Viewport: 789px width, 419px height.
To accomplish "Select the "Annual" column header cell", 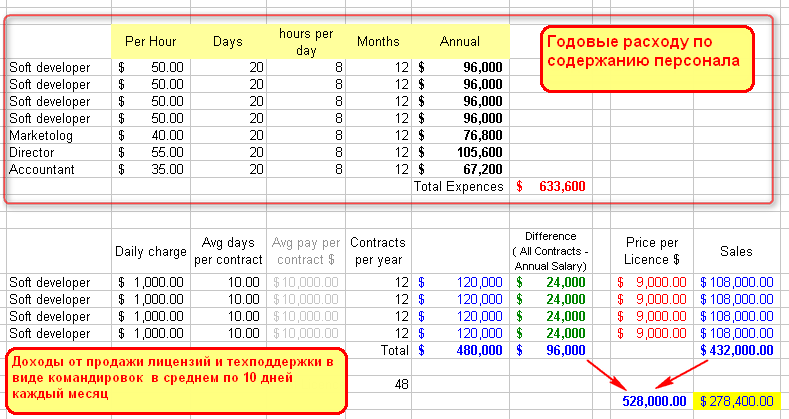I will click(460, 41).
